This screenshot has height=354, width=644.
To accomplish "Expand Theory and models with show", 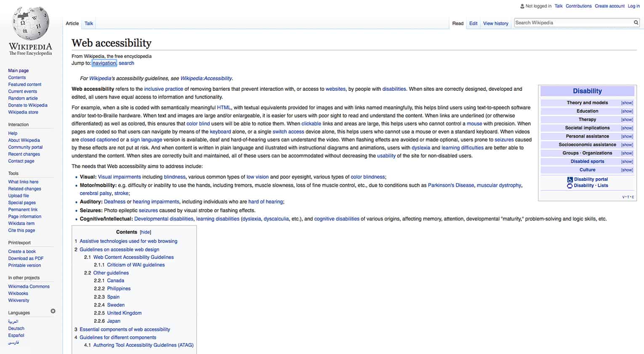I will click(627, 103).
